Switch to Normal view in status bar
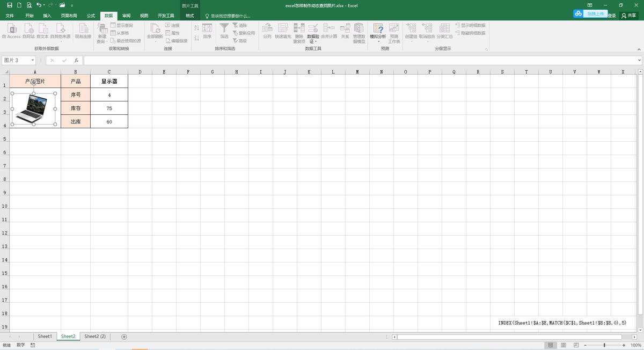The height and width of the screenshot is (350, 644). [x=550, y=345]
